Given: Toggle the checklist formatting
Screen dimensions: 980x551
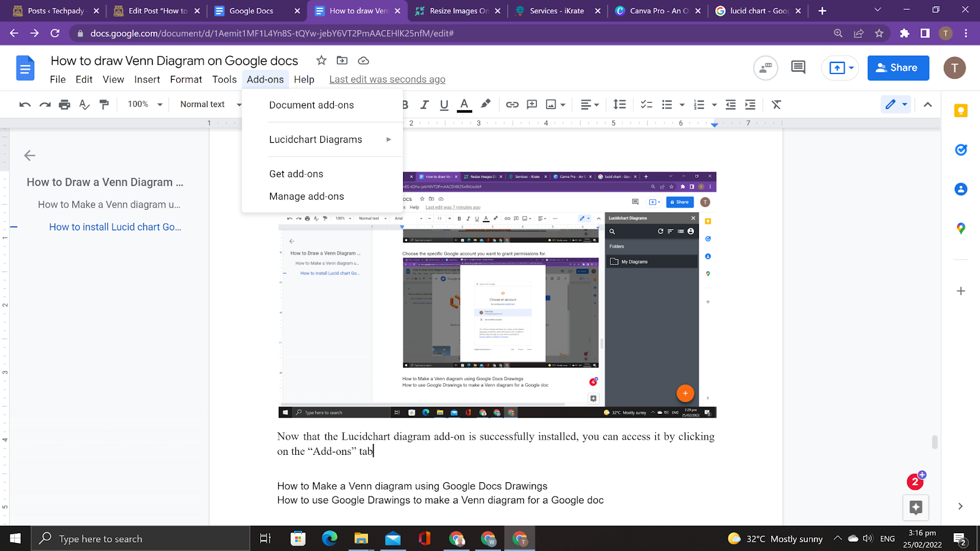Looking at the screenshot, I should (646, 105).
